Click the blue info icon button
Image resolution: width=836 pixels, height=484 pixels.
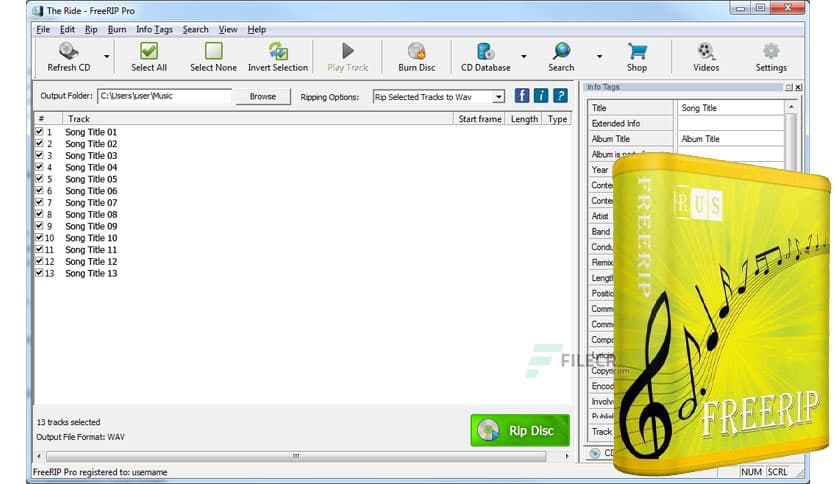pos(541,96)
